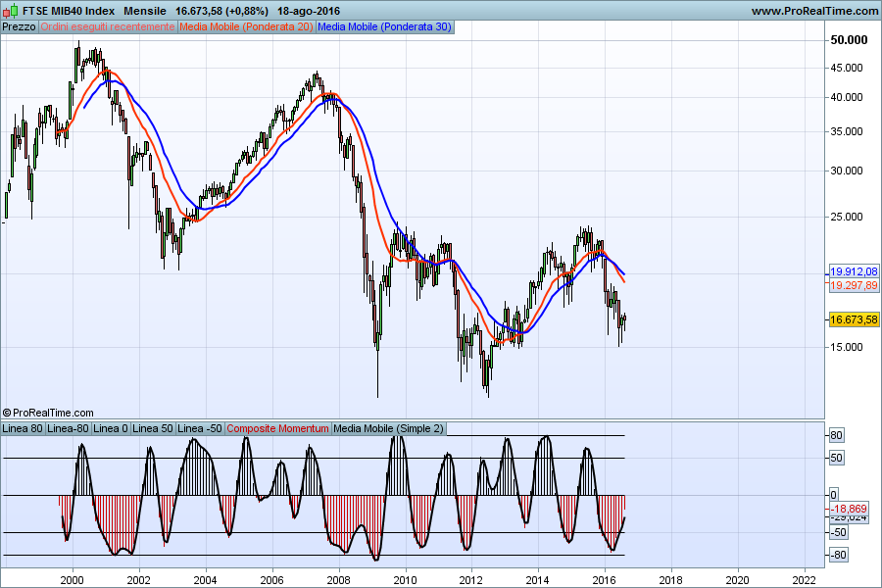
Task: Select the Linea 50 indicator label
Action: coord(153,429)
